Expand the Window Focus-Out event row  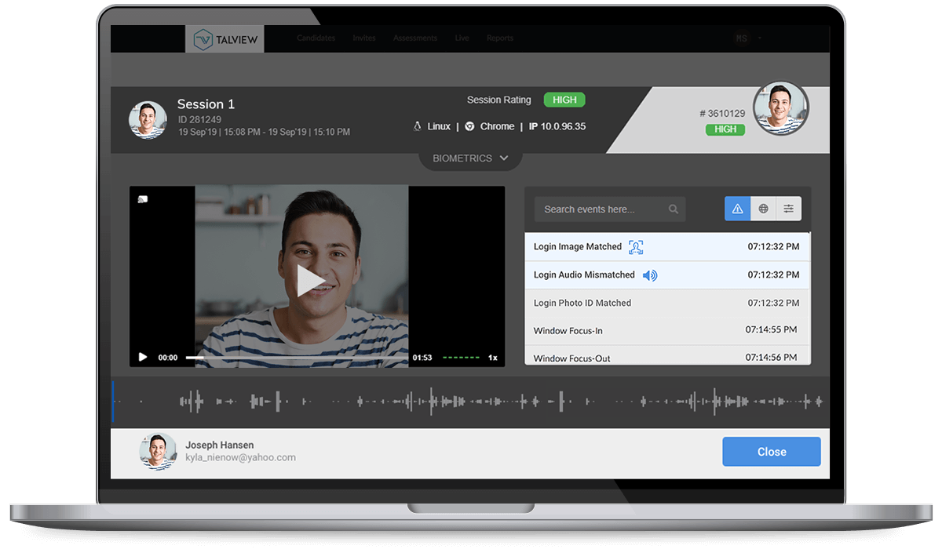click(666, 358)
